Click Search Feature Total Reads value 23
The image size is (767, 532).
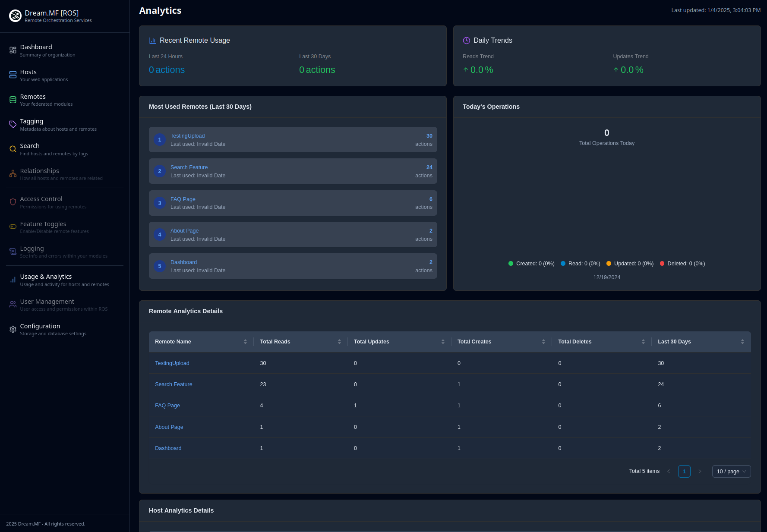263,384
